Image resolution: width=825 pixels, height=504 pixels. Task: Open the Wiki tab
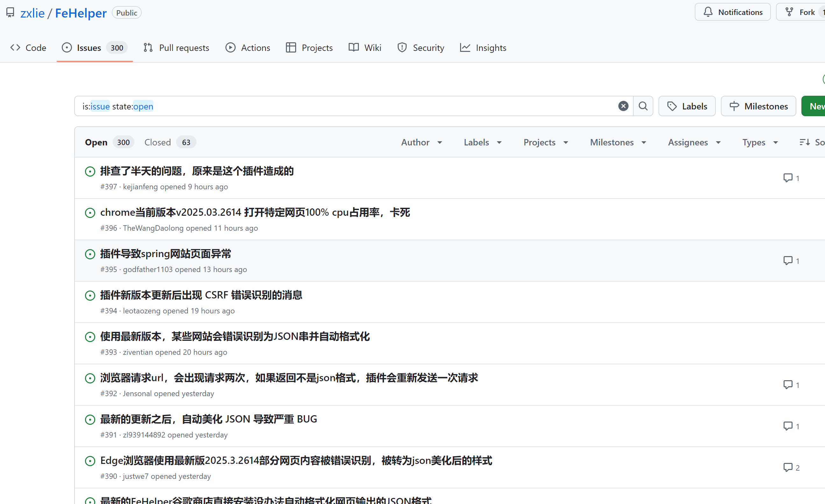[x=365, y=47]
